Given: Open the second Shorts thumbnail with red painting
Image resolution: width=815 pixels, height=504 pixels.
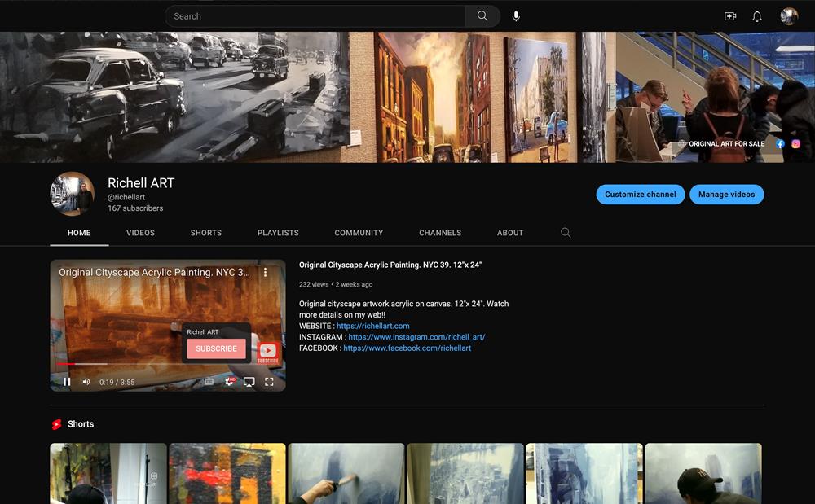Looking at the screenshot, I should (x=227, y=473).
